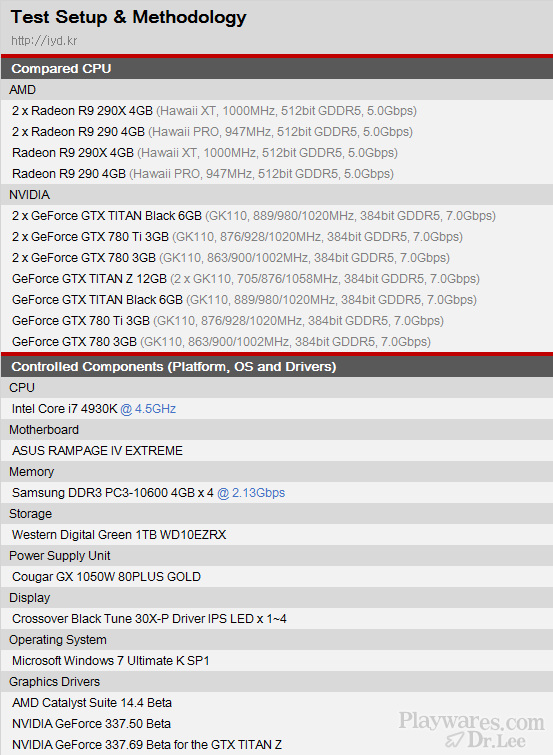Click the blue @ 4.5GHz text
This screenshot has height=755, width=553.
coord(148,409)
